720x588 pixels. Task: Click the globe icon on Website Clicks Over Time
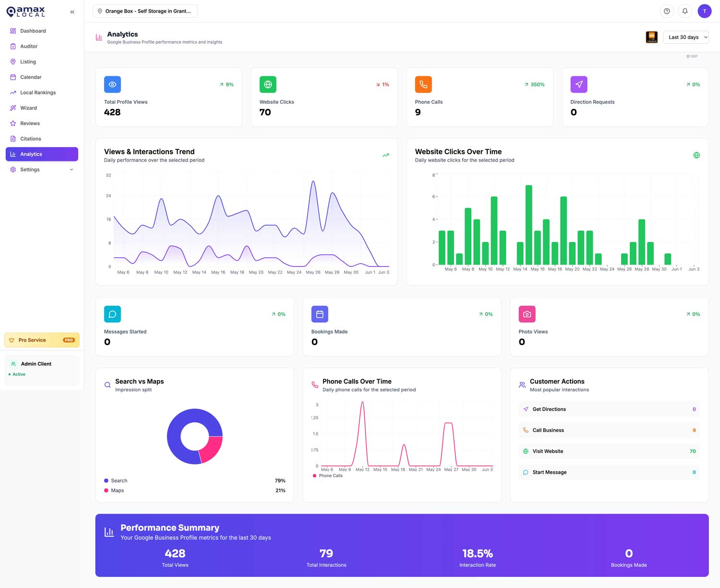tap(696, 155)
